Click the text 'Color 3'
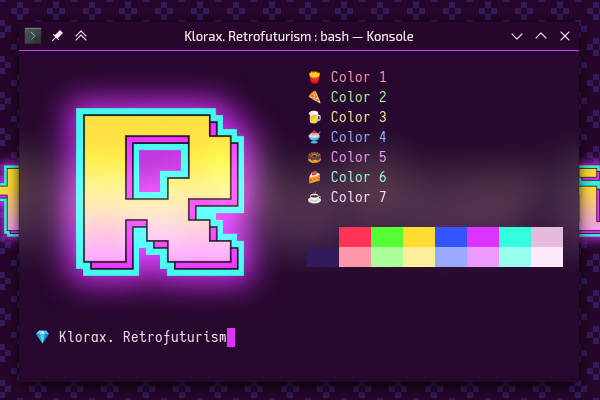Viewport: 600px width, 400px height. (359, 117)
